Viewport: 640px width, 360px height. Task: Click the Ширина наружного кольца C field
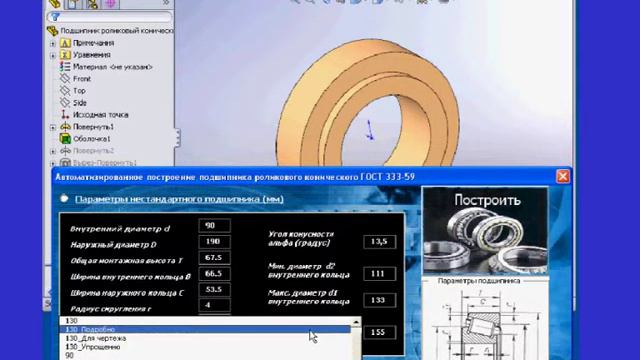(214, 289)
